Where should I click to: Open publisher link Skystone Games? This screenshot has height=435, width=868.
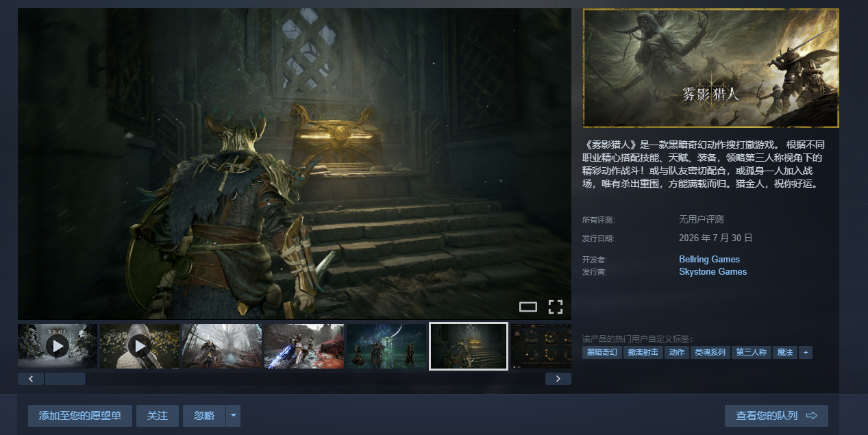point(712,272)
